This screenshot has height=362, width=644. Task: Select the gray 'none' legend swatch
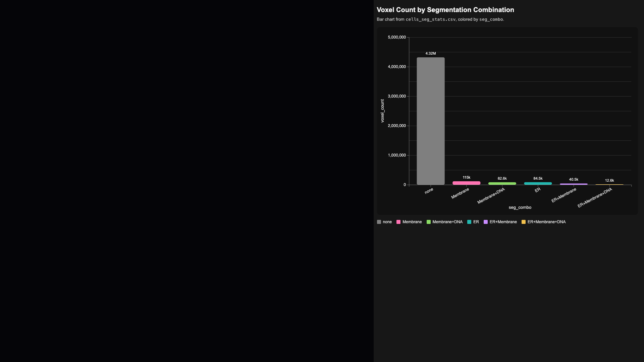[x=379, y=222]
